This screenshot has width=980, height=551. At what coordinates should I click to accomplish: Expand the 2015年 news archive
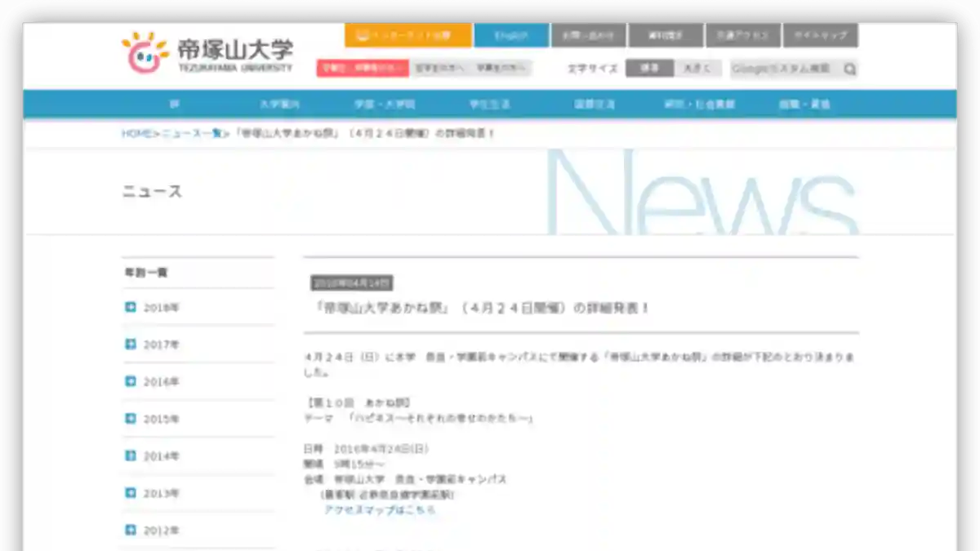[x=161, y=419]
